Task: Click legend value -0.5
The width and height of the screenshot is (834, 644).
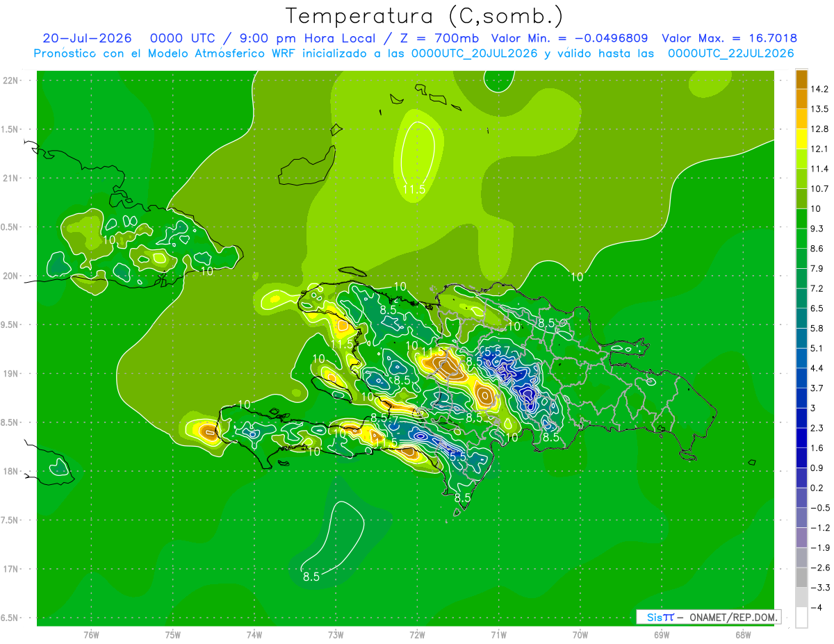Action: point(819,508)
